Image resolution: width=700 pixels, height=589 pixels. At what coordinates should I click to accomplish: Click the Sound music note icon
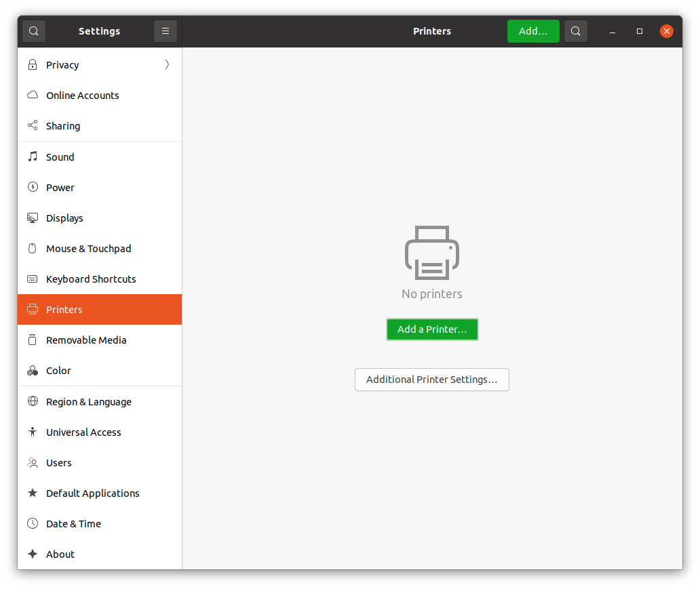[33, 157]
